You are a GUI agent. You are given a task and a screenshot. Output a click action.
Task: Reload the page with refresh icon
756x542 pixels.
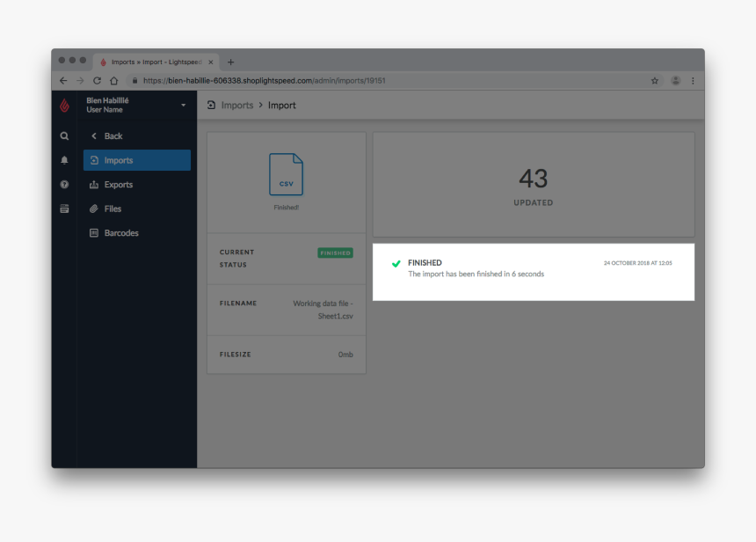[x=97, y=81]
